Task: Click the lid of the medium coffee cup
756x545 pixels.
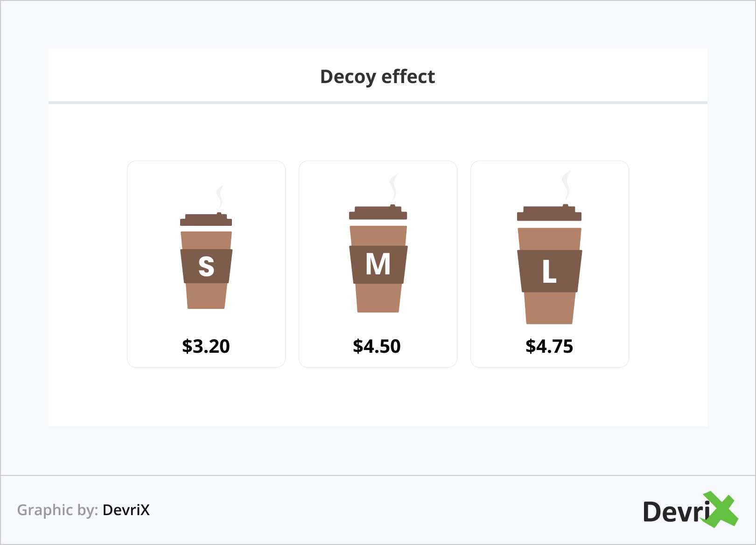Action: coord(378,213)
